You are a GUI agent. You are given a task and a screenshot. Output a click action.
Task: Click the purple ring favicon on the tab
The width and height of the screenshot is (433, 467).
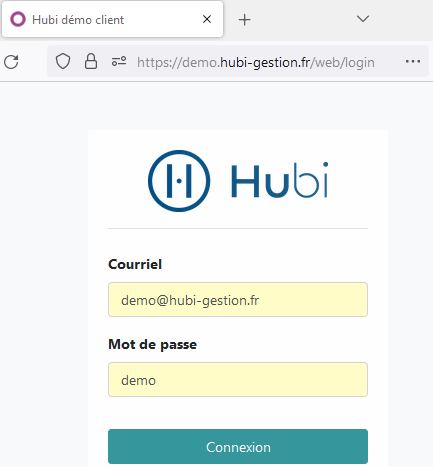click(18, 19)
